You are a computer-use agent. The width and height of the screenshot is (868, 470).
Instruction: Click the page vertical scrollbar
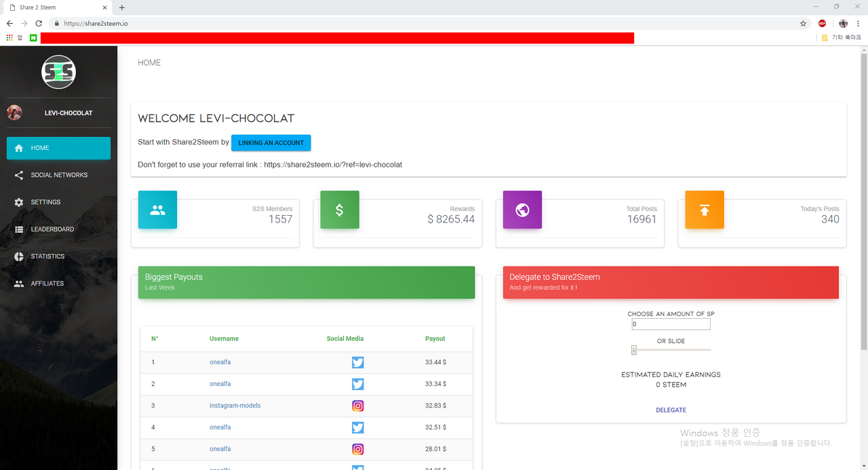[x=863, y=203]
